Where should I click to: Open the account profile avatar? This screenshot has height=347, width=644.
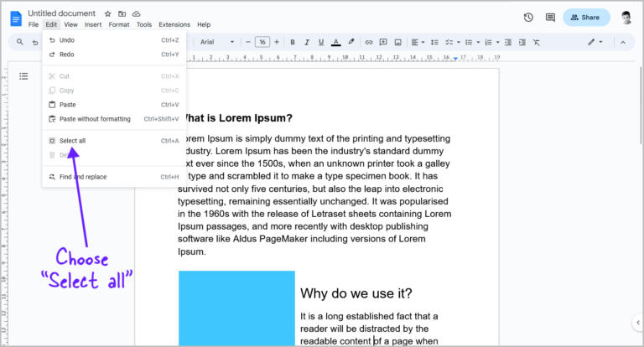pyautogui.click(x=626, y=18)
